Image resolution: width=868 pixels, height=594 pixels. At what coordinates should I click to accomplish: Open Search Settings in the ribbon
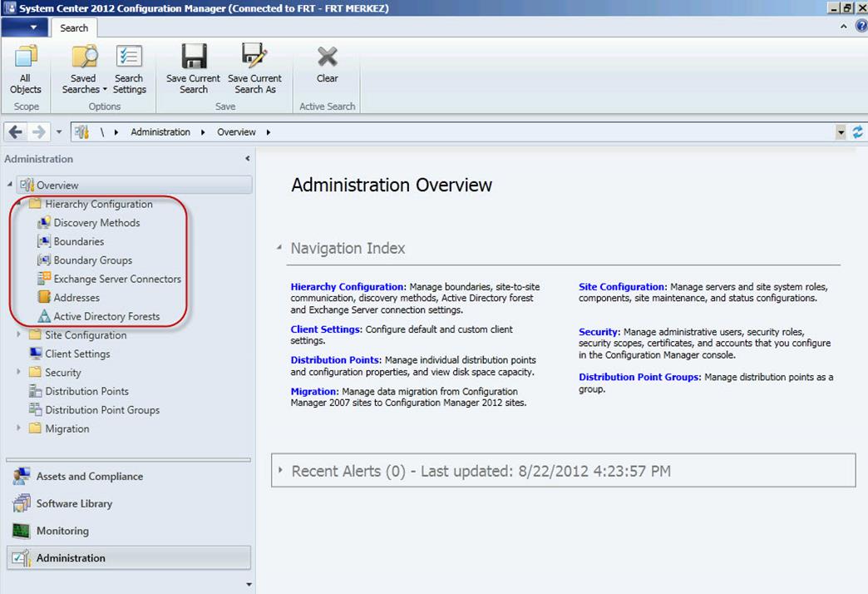point(129,70)
